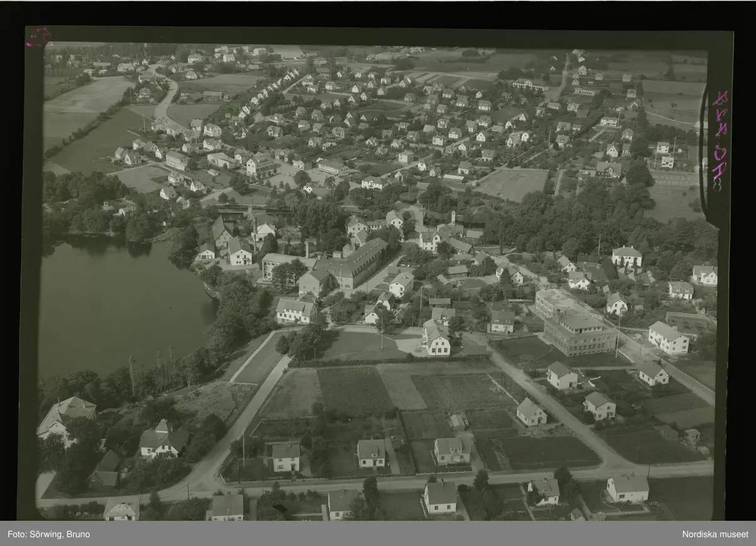Click the pink mark in top-left corner
The image size is (756, 546).
pos(38,37)
